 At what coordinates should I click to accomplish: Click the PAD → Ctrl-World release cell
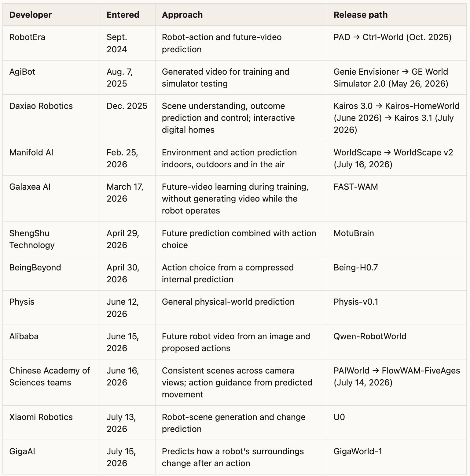[x=397, y=43]
